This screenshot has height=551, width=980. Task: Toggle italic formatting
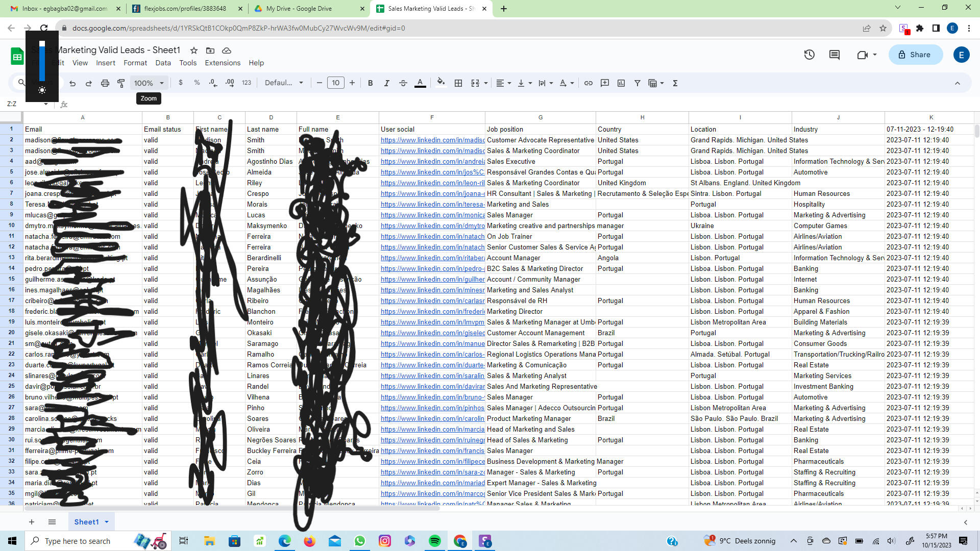387,83
